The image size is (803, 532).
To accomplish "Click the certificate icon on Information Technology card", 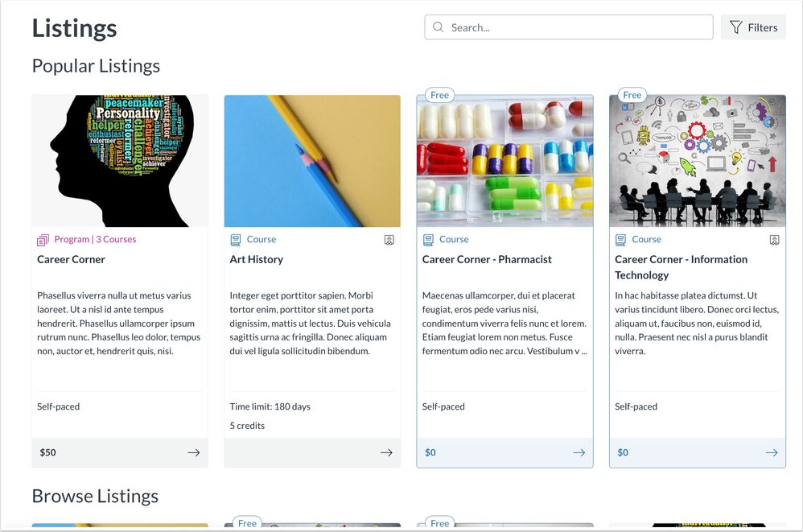I will click(774, 239).
